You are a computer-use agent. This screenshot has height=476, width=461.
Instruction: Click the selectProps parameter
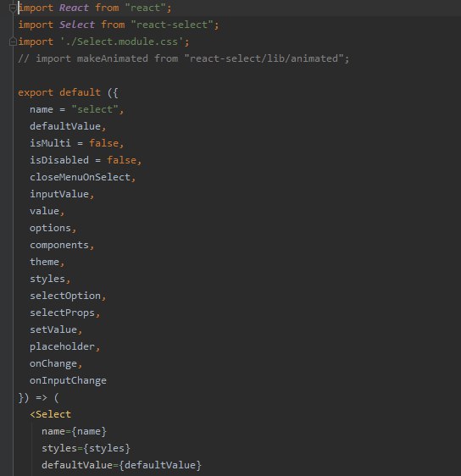pyautogui.click(x=62, y=313)
